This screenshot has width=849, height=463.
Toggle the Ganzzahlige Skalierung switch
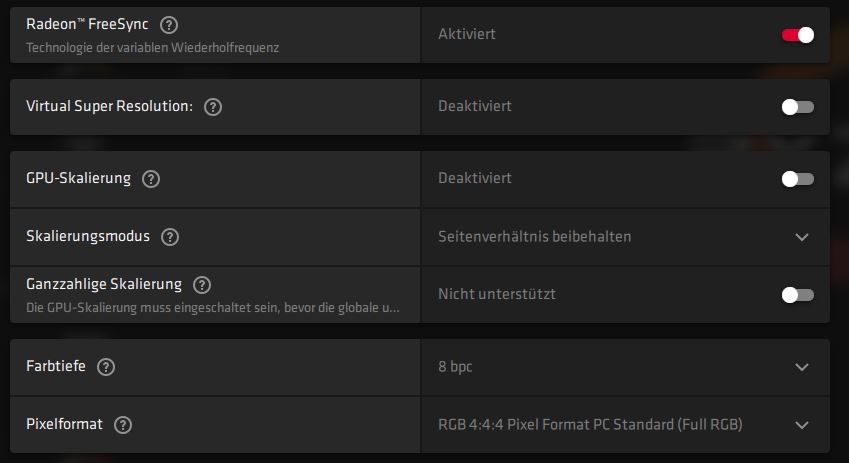point(798,295)
